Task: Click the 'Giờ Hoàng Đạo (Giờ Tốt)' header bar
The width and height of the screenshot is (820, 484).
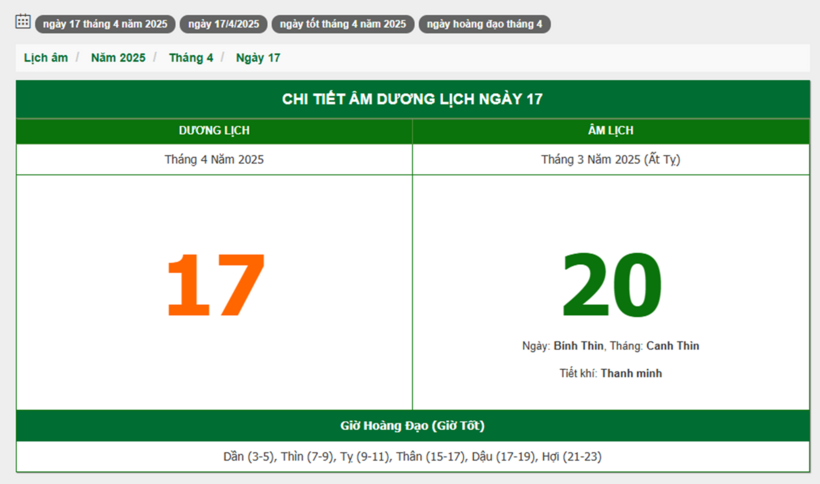Action: point(412,425)
